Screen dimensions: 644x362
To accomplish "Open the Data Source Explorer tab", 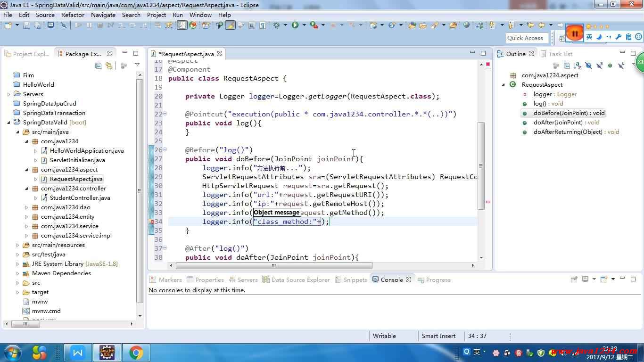I will click(x=296, y=280).
